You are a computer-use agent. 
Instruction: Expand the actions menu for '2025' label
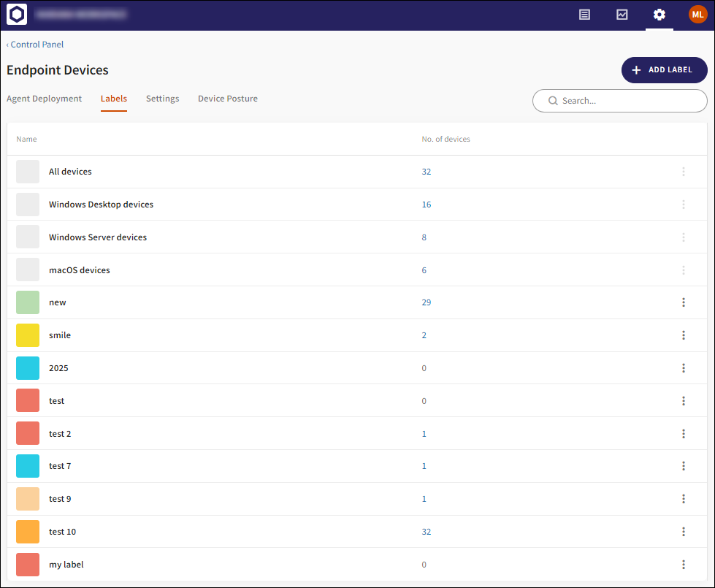[x=684, y=368]
